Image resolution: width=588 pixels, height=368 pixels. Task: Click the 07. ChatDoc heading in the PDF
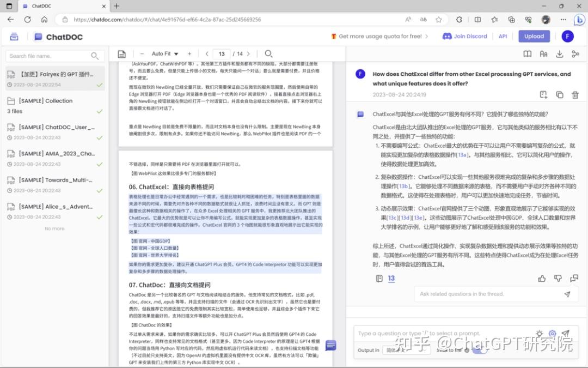[x=169, y=285]
